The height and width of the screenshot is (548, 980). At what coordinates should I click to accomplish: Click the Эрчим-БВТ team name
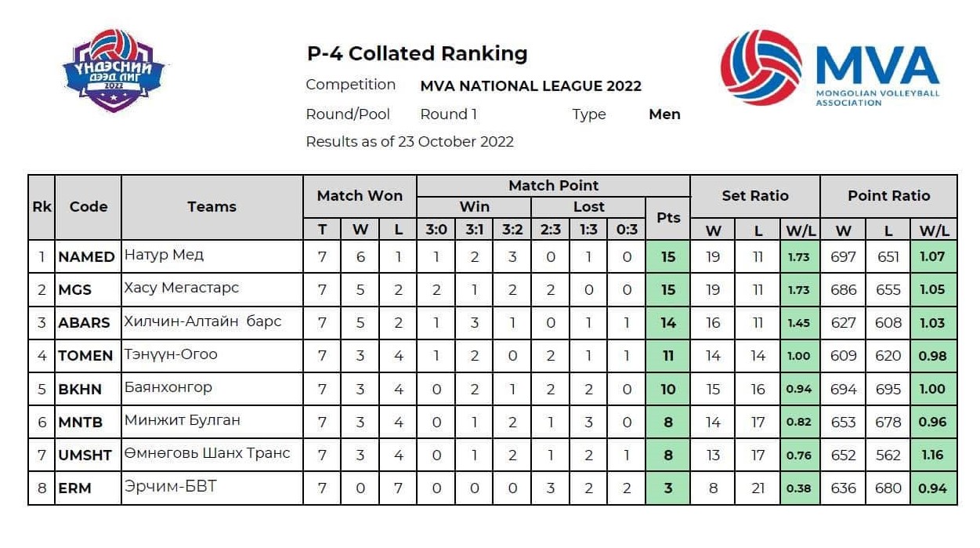[x=170, y=487]
